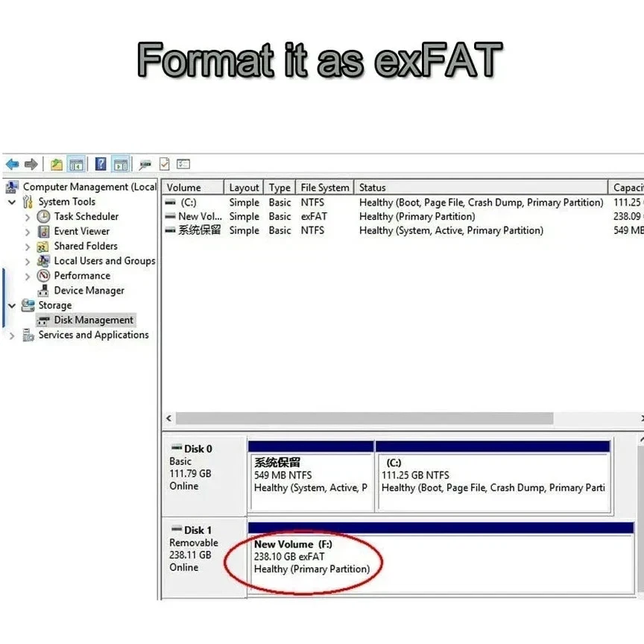Viewport: 644px width, 644px height.
Task: Click the Shared Folders tree icon
Action: pyautogui.click(x=42, y=247)
